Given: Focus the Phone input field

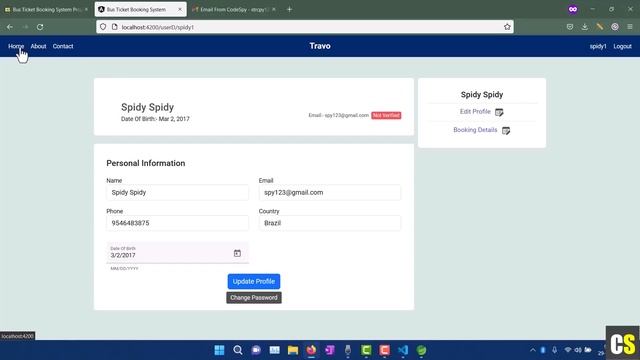Looking at the screenshot, I should (x=178, y=223).
